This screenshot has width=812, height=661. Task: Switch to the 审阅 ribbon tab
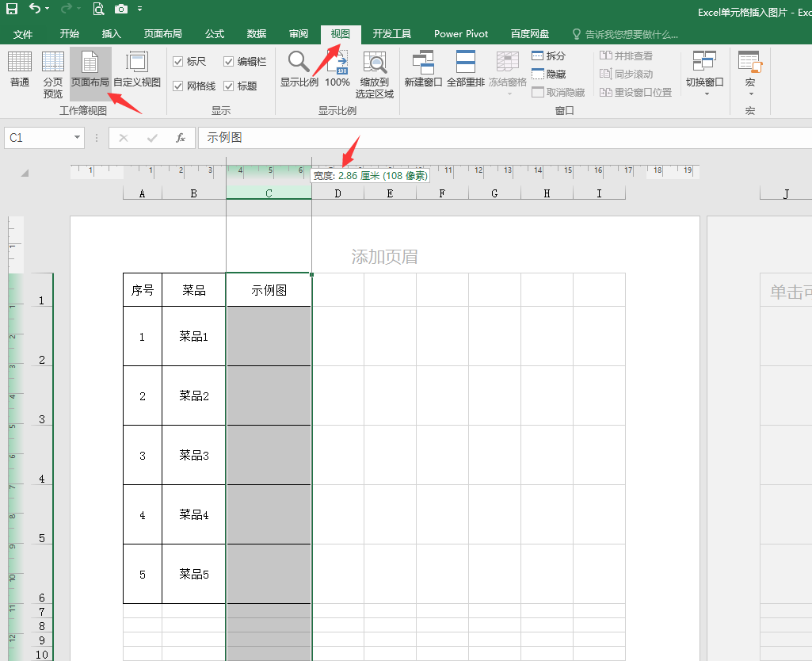(x=299, y=34)
